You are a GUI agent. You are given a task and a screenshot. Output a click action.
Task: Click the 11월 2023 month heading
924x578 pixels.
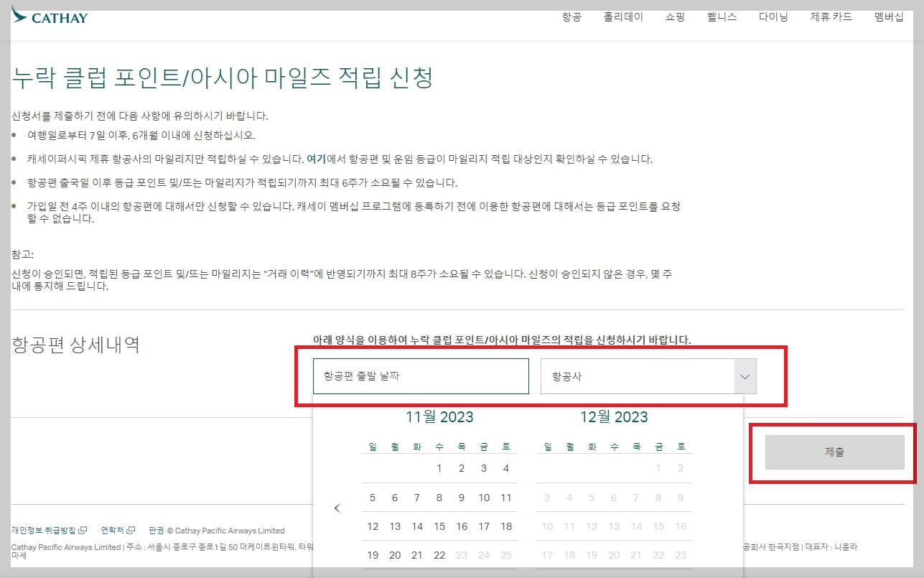439,417
